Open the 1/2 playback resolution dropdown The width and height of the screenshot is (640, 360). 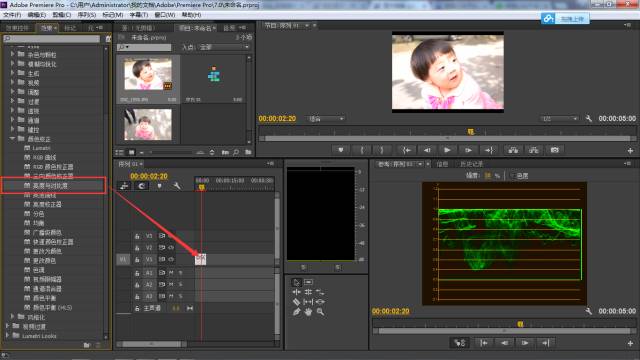tap(559, 119)
